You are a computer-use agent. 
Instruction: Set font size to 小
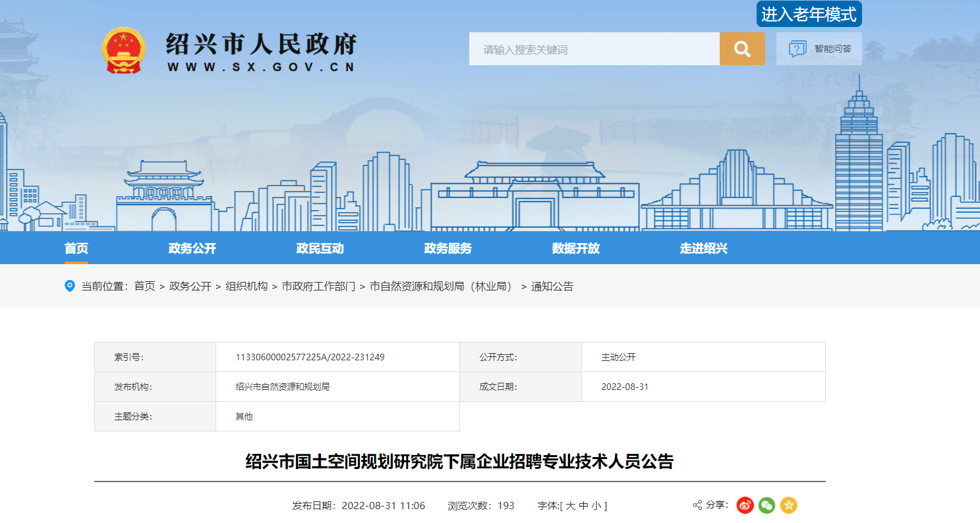click(x=596, y=506)
